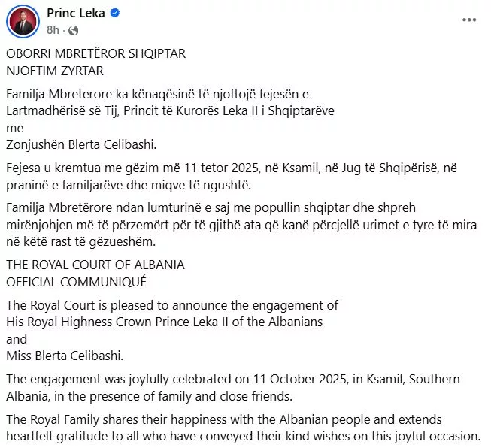The image size is (491, 448).
Task: Click the line starting 'The Royal Family shares'
Action: [224, 419]
